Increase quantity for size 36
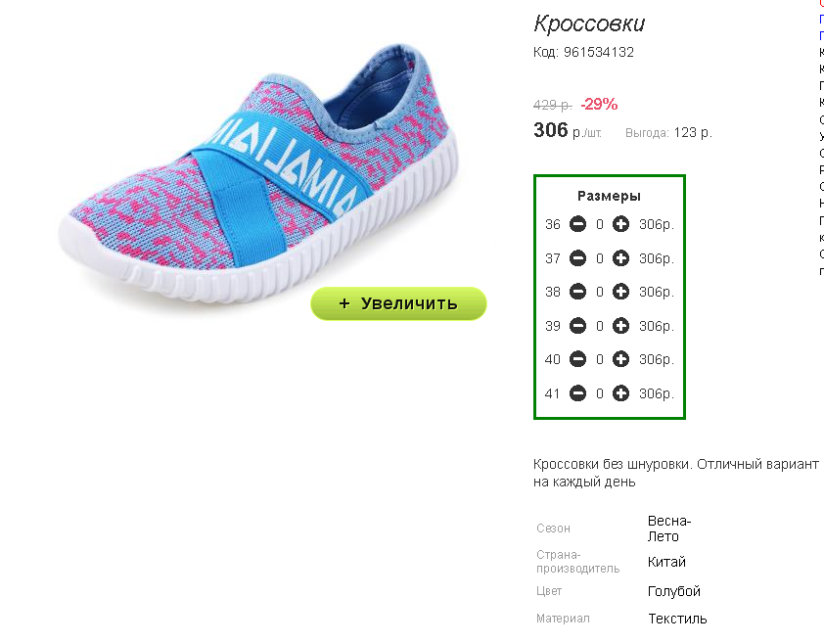 pyautogui.click(x=620, y=225)
